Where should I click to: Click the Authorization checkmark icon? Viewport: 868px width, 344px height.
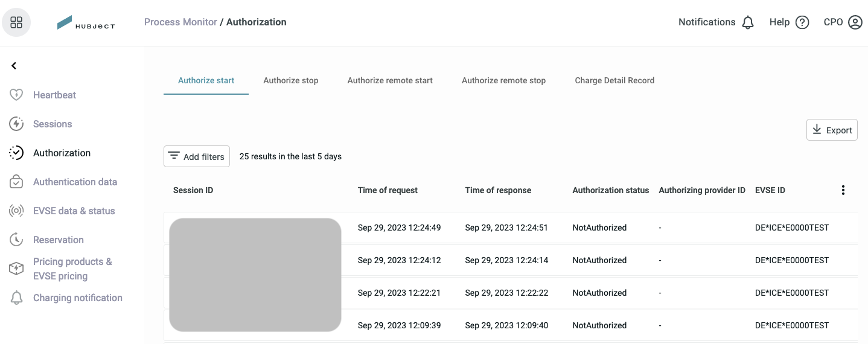16,153
